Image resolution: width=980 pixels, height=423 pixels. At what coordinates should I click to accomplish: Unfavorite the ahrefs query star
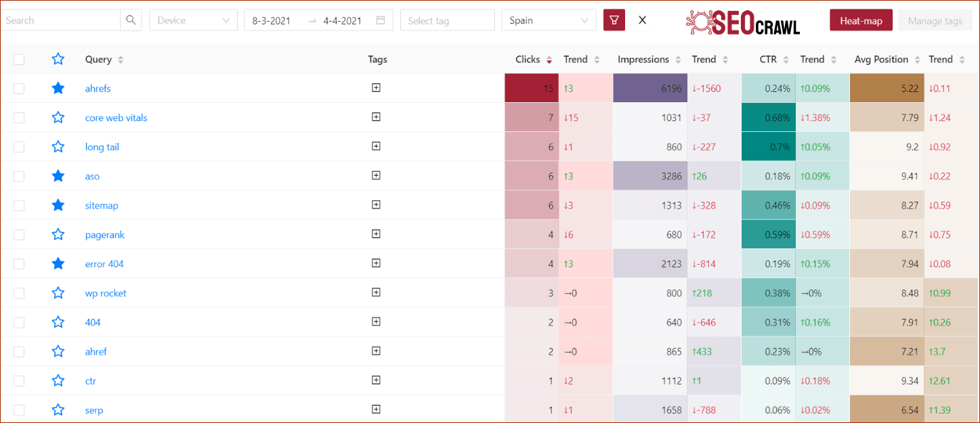58,88
